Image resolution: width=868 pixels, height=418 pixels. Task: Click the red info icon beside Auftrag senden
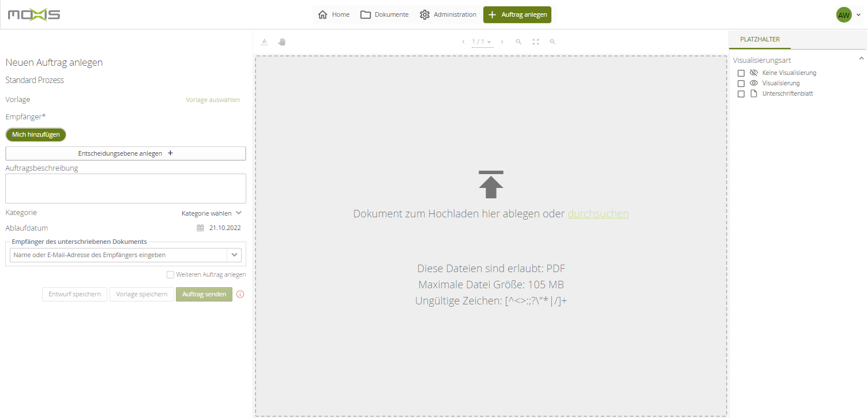click(241, 295)
